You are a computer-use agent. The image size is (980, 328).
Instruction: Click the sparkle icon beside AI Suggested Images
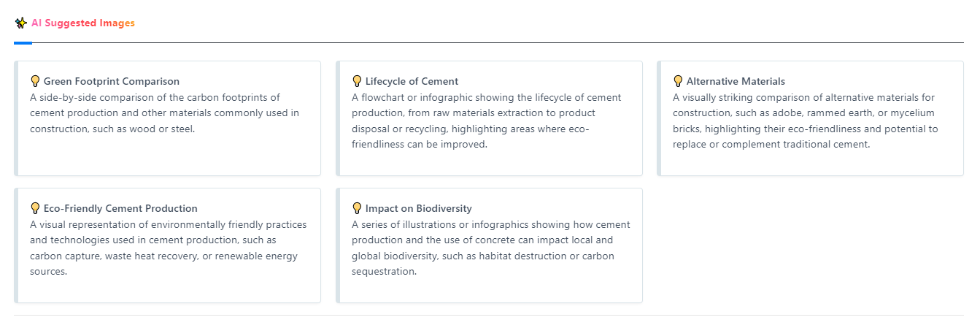[20, 23]
